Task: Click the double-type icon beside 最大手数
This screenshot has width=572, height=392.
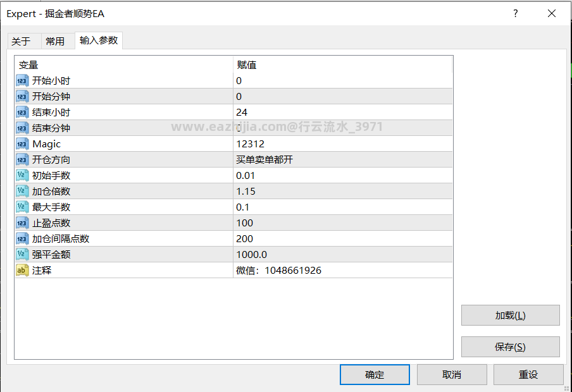Action: [x=22, y=207]
